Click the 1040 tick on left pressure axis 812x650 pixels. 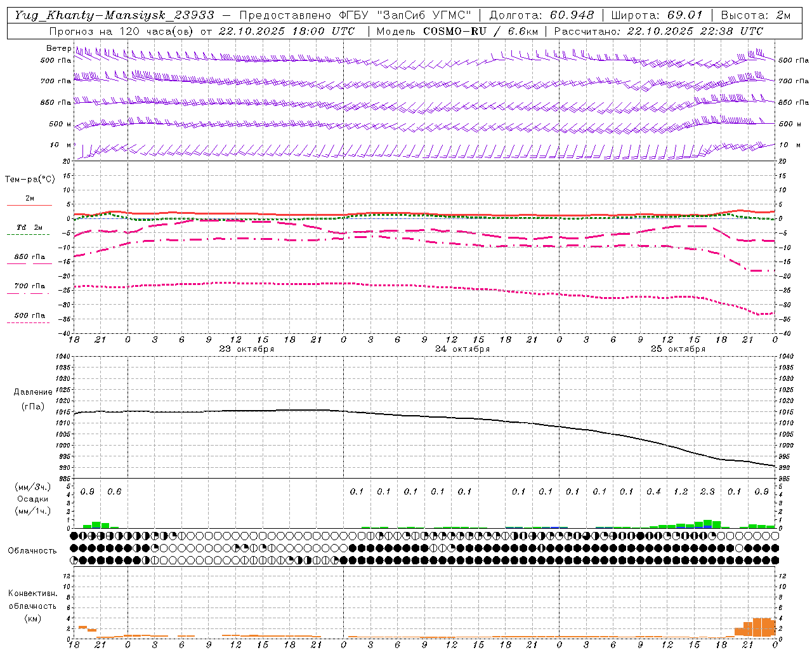coord(64,356)
